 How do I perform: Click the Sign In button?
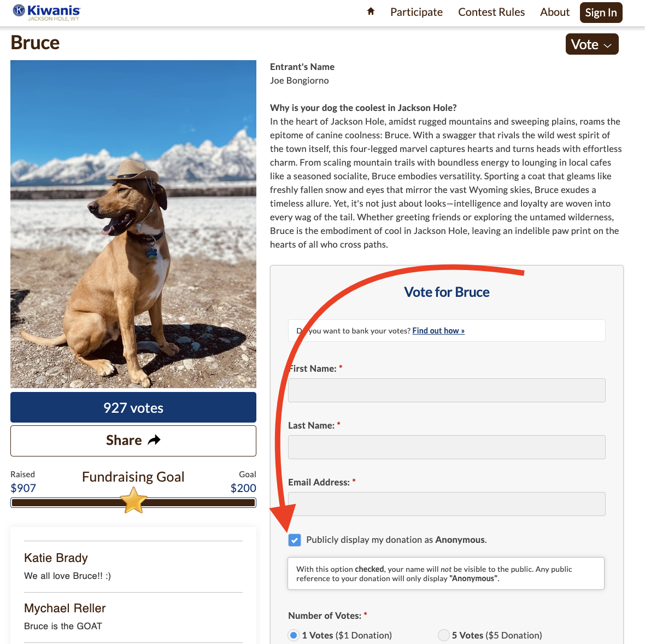(601, 13)
